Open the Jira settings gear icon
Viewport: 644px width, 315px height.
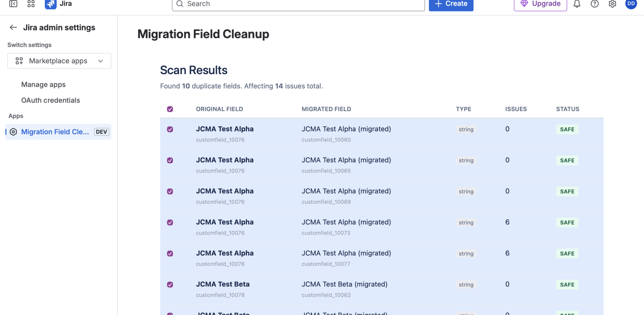click(612, 4)
